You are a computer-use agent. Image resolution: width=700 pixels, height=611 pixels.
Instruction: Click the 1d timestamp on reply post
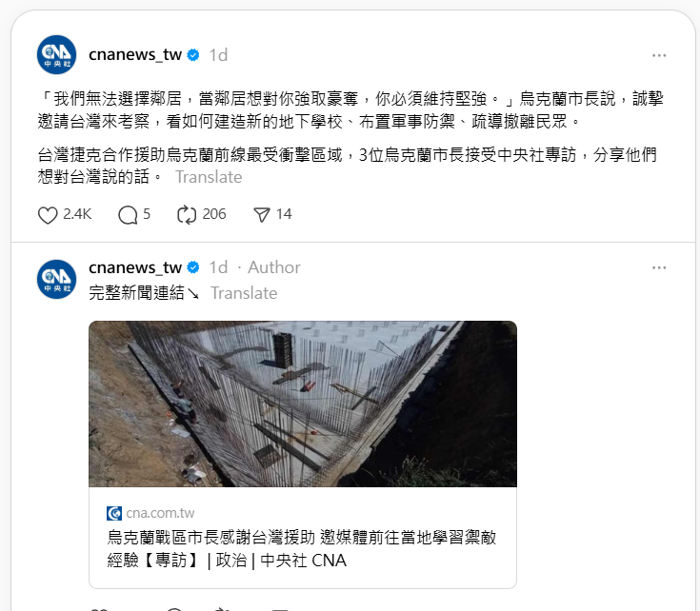click(x=218, y=267)
